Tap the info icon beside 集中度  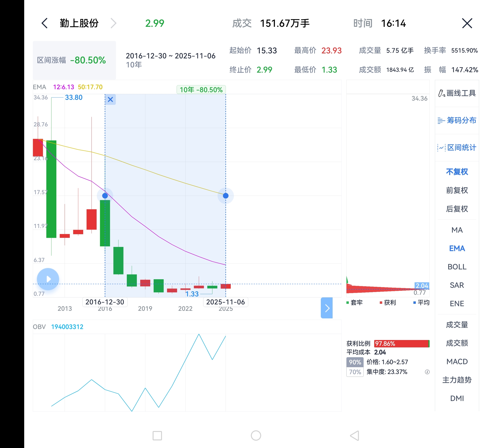click(x=427, y=372)
